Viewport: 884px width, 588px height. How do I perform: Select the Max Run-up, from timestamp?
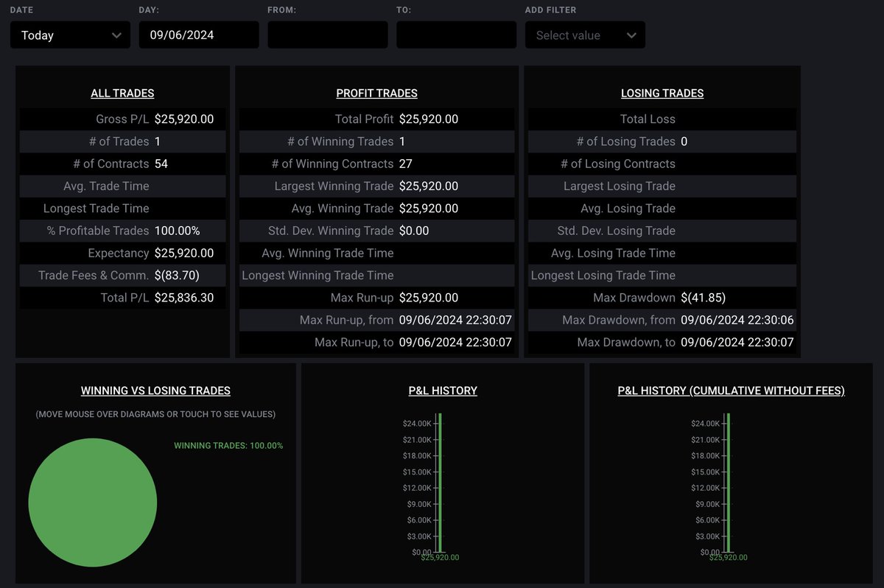tap(455, 321)
